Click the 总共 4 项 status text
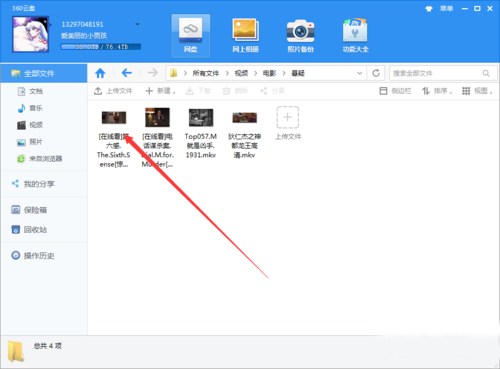 pos(48,346)
